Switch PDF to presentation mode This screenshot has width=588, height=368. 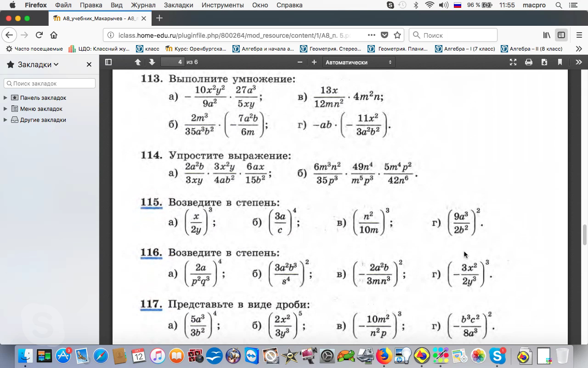tap(513, 62)
